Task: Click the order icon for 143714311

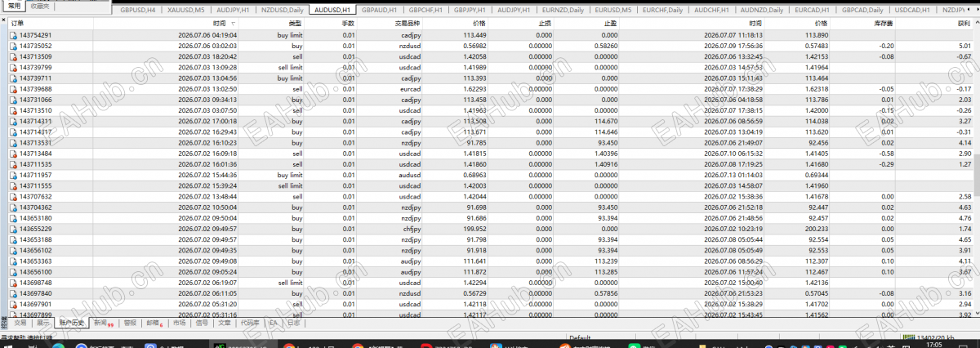Action: tap(13, 121)
